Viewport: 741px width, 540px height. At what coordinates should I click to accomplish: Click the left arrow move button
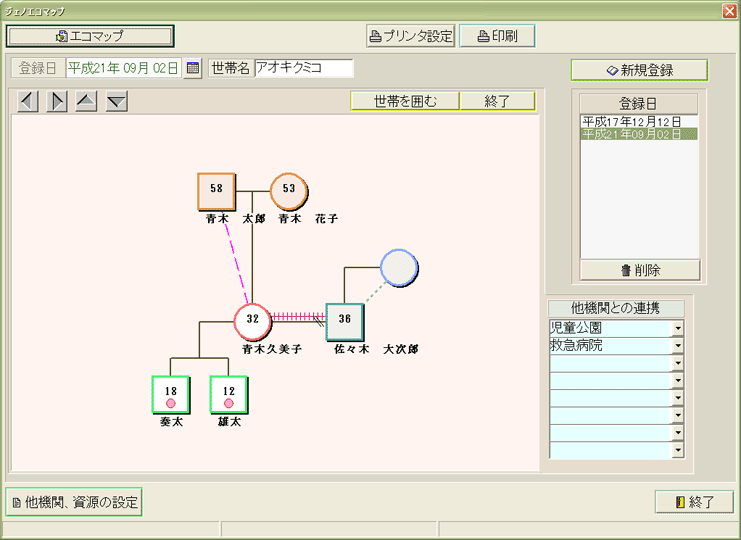pos(28,101)
